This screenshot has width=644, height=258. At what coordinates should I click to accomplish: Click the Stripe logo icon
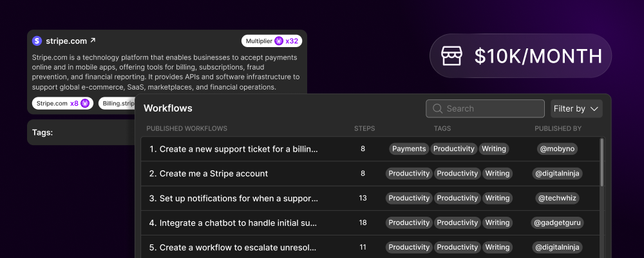(x=37, y=41)
